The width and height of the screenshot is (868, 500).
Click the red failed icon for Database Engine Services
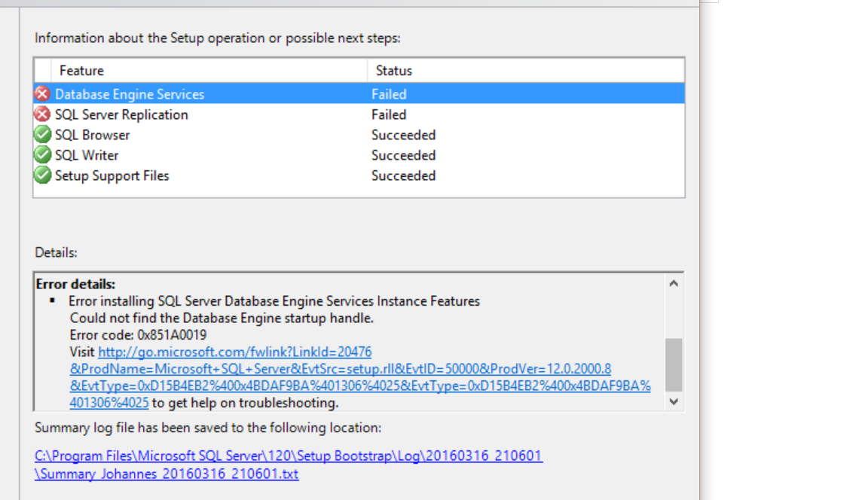point(42,94)
